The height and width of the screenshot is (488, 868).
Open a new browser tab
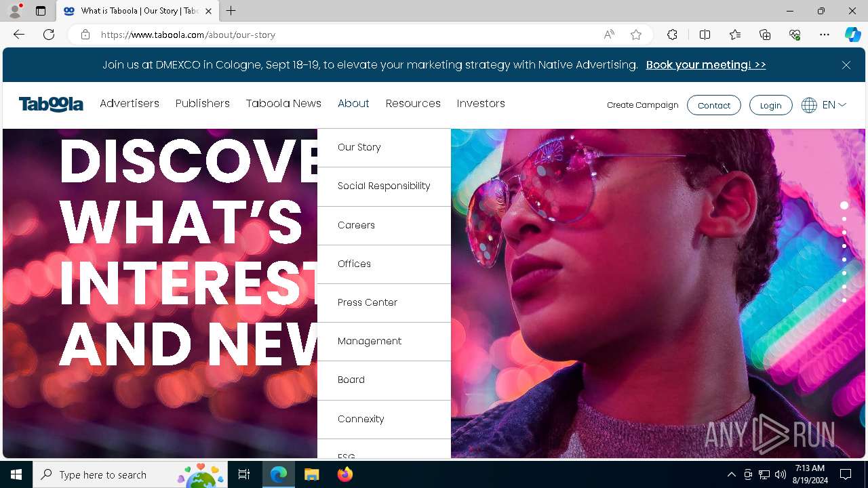point(231,11)
